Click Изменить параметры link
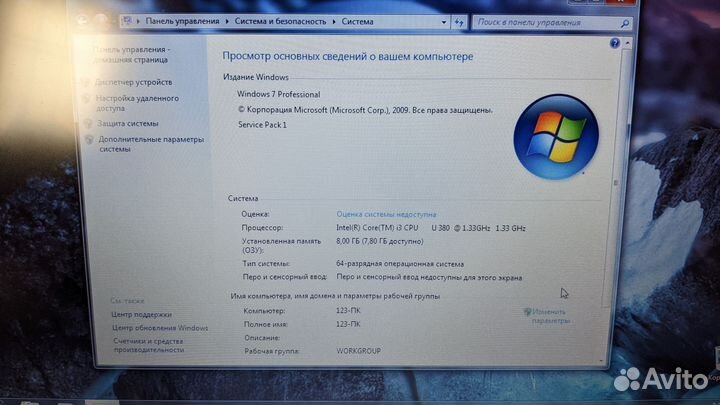 pos(551,316)
